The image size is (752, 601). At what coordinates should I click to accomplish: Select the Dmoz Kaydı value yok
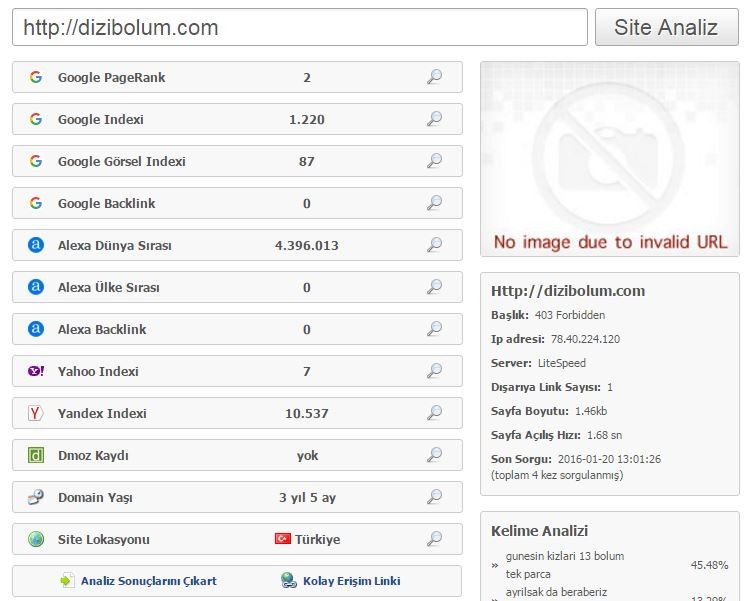(307, 456)
